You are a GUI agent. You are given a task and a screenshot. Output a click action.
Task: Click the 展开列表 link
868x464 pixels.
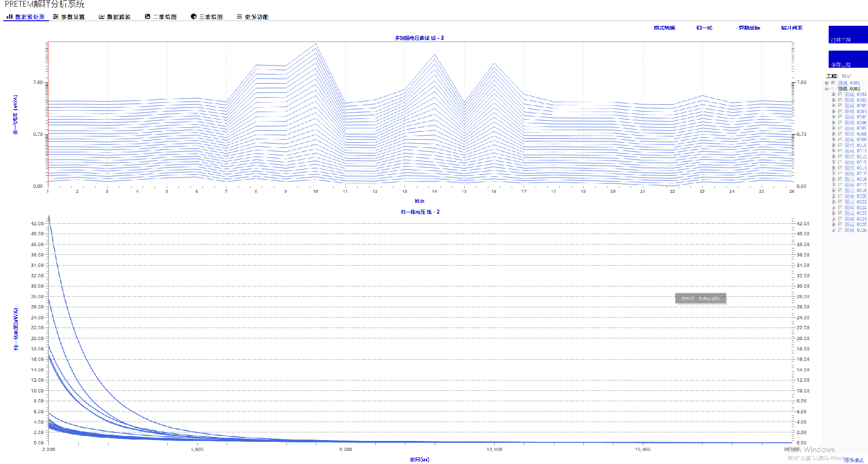[x=792, y=28]
